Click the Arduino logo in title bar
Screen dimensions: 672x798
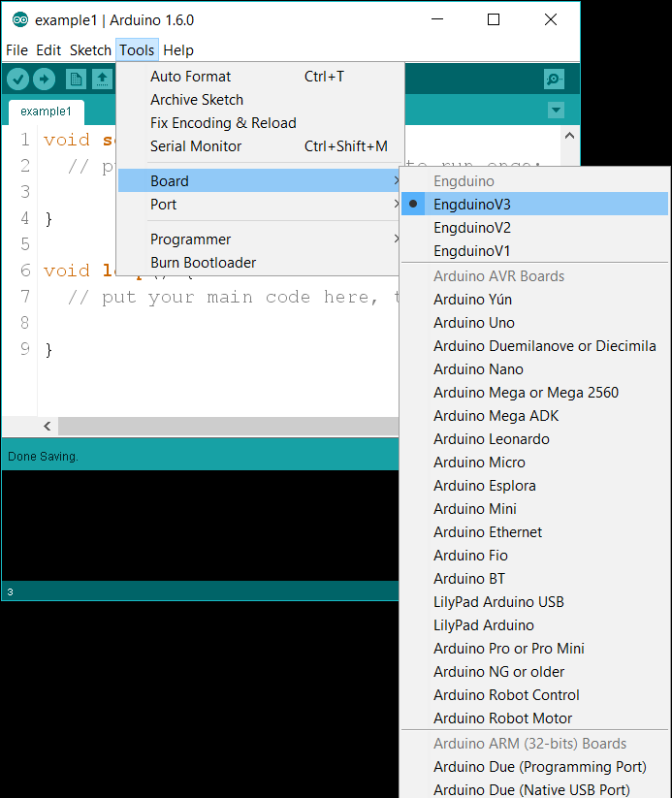(x=19, y=19)
